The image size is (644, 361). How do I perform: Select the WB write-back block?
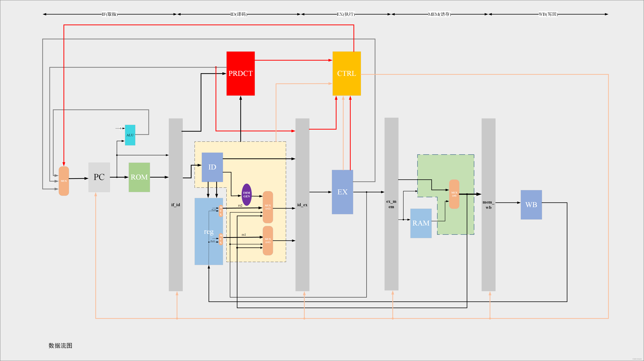coord(531,205)
